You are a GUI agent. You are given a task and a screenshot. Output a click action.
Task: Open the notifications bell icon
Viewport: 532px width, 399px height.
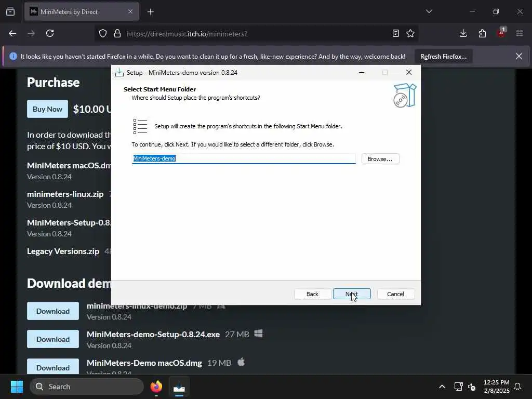point(518,387)
